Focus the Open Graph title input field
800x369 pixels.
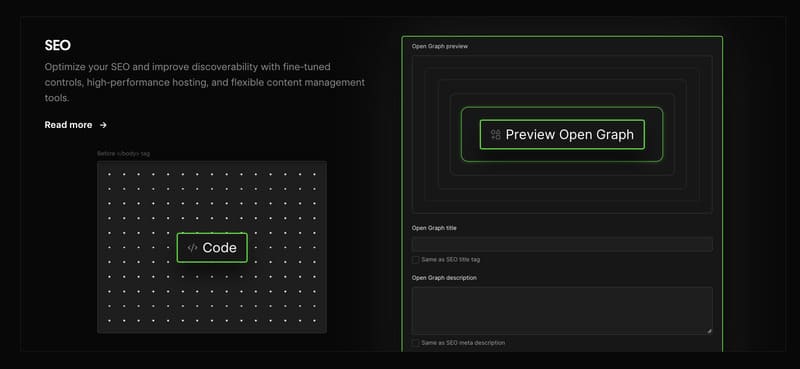[x=562, y=244]
